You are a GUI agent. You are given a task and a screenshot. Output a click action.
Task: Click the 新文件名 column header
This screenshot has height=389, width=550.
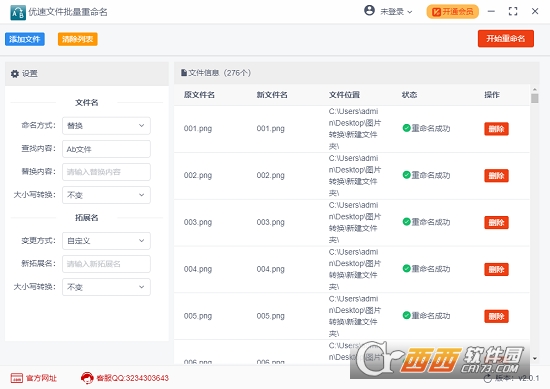point(272,95)
